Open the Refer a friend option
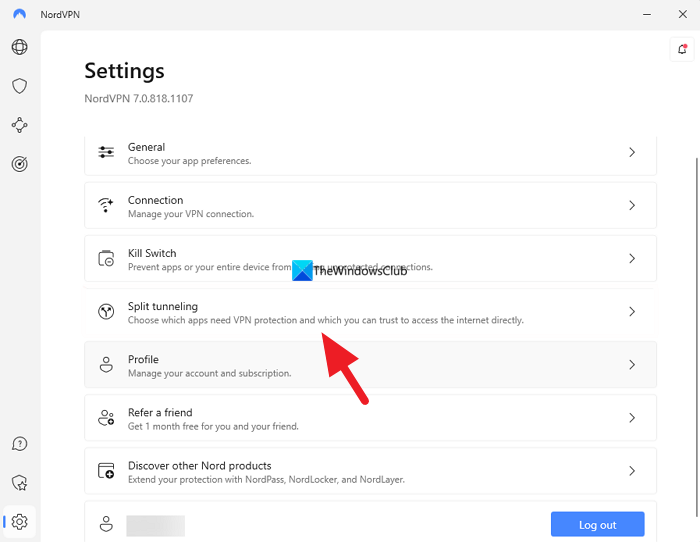Image resolution: width=700 pixels, height=542 pixels. point(370,418)
